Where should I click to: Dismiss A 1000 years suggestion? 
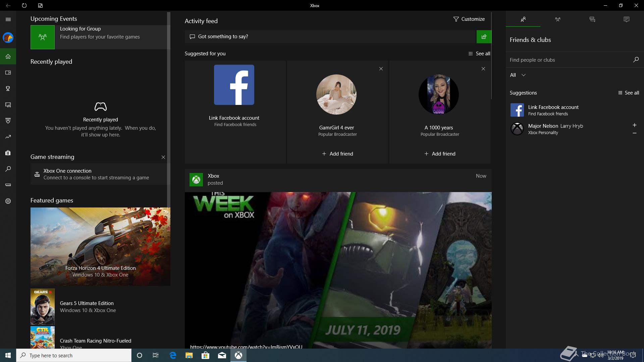tap(483, 69)
